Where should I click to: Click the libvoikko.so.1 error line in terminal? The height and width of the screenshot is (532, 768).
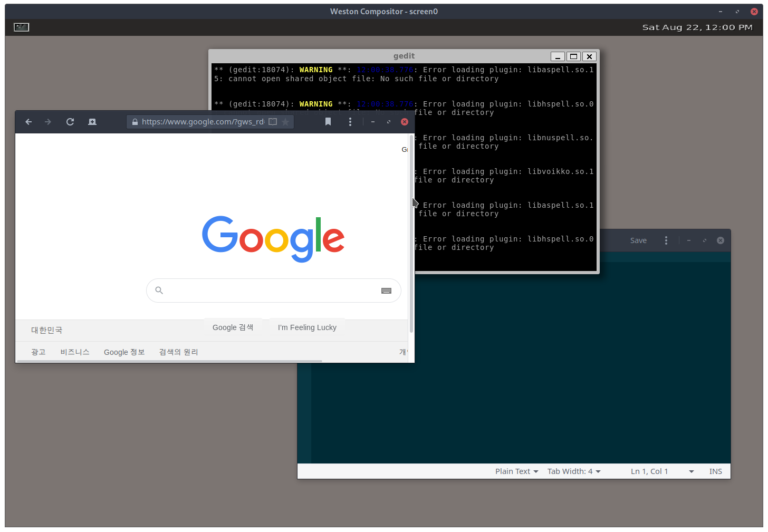tap(504, 172)
